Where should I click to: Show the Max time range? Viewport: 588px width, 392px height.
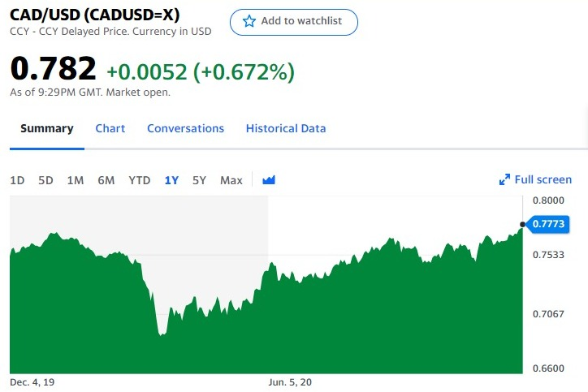231,180
